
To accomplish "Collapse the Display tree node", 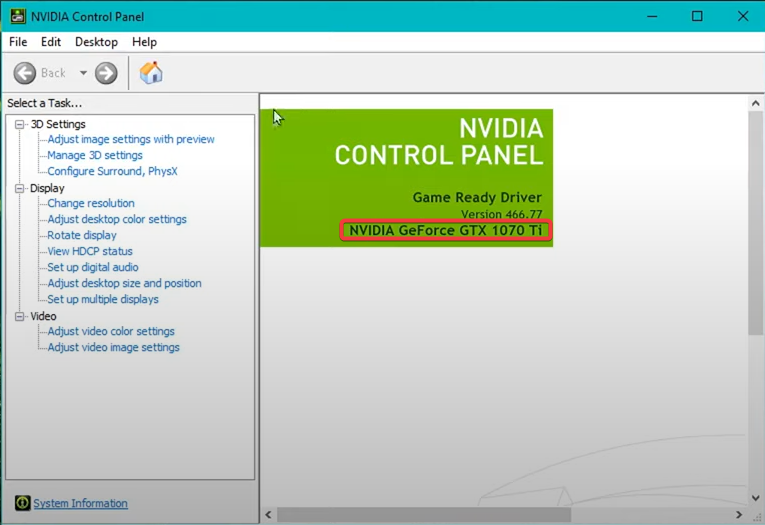I will [20, 188].
